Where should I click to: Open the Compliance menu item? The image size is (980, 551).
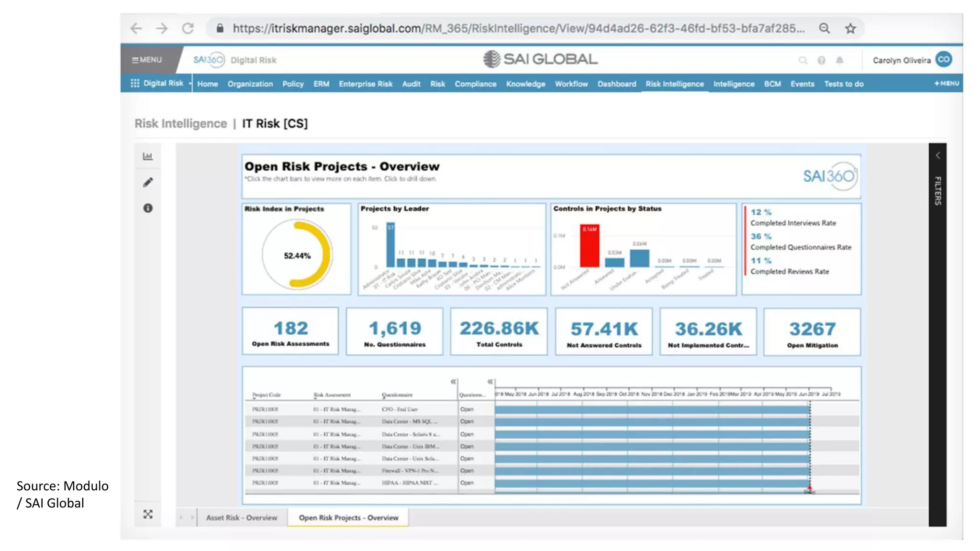coord(475,84)
